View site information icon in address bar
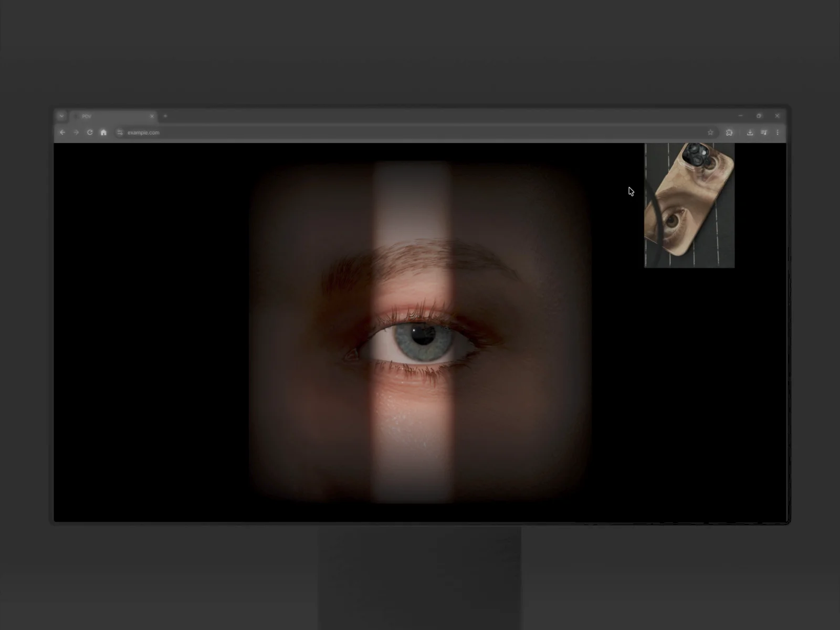 point(120,132)
